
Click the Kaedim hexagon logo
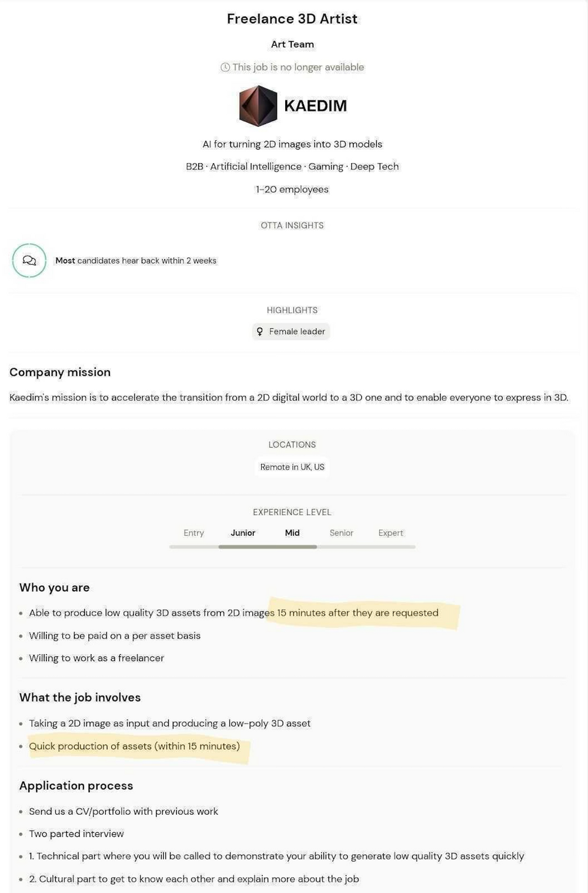coord(258,106)
